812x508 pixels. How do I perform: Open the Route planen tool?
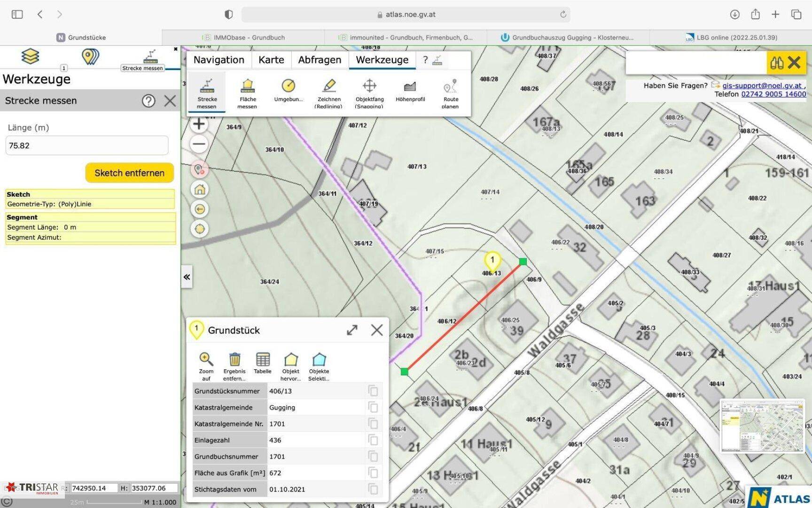[x=451, y=93]
